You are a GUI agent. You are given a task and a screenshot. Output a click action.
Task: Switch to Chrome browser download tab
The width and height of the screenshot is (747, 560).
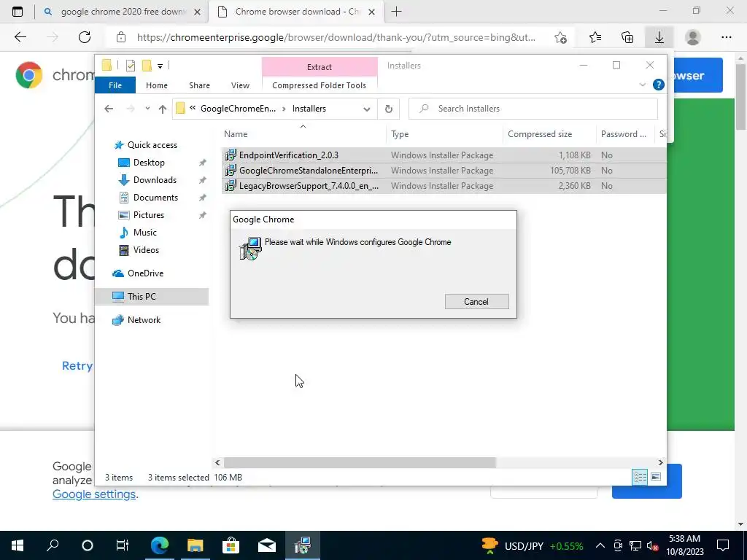[x=297, y=12]
